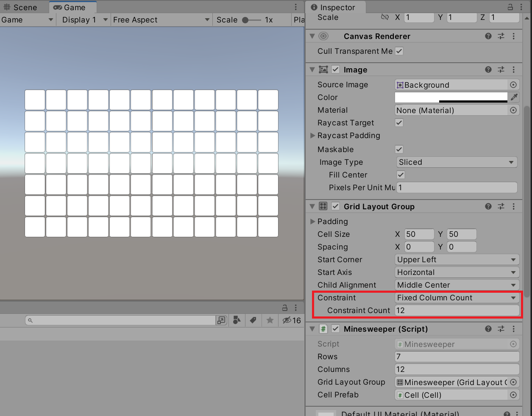
Task: Open object picker for Source Image
Action: click(x=513, y=85)
